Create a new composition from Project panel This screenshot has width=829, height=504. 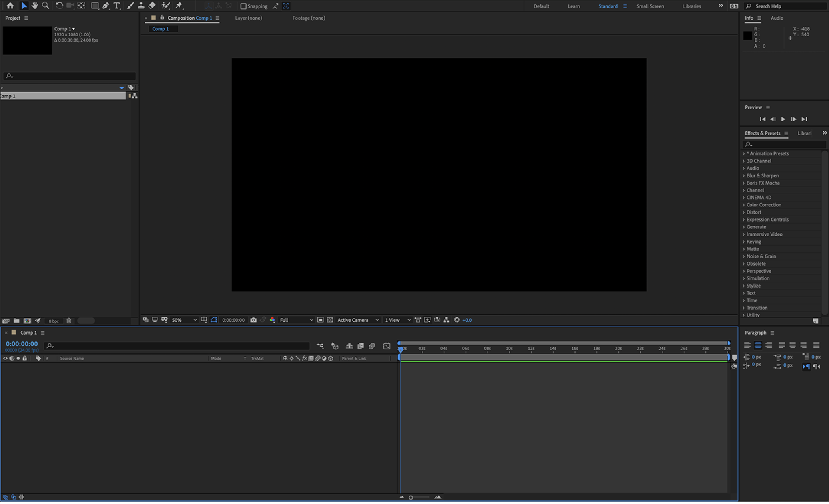pos(27,321)
